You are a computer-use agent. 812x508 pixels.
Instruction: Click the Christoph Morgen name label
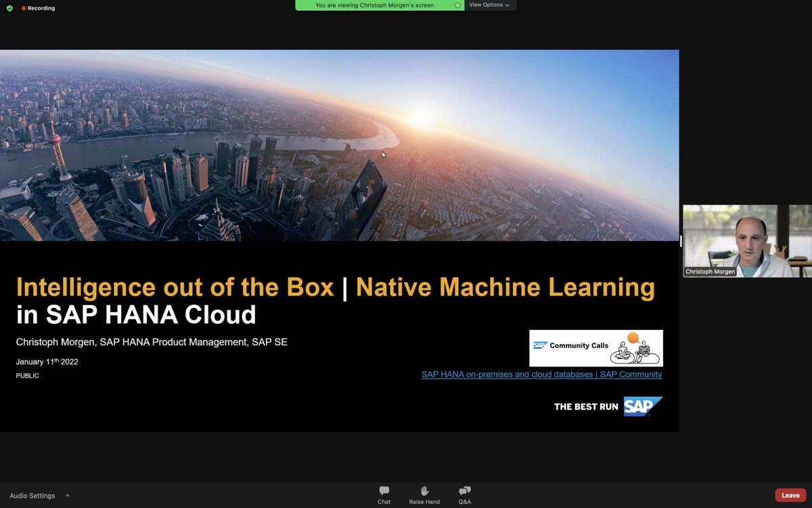point(710,272)
